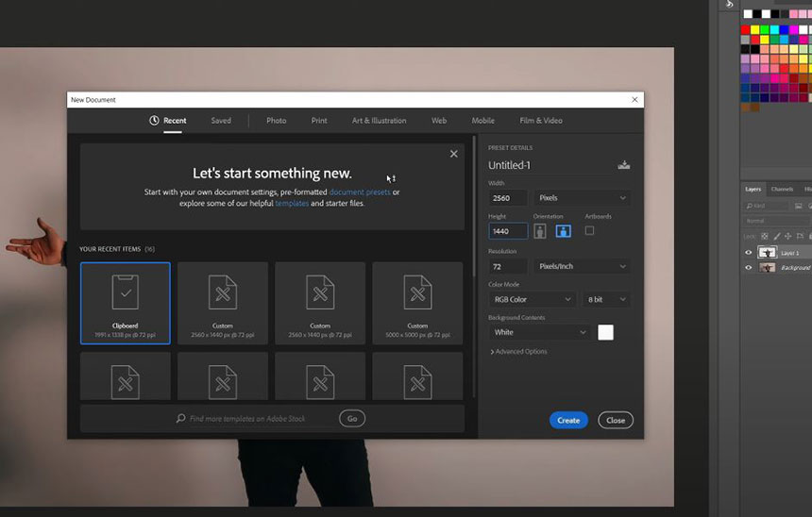
Task: Select the 'Background' layer name
Action: [x=795, y=268]
